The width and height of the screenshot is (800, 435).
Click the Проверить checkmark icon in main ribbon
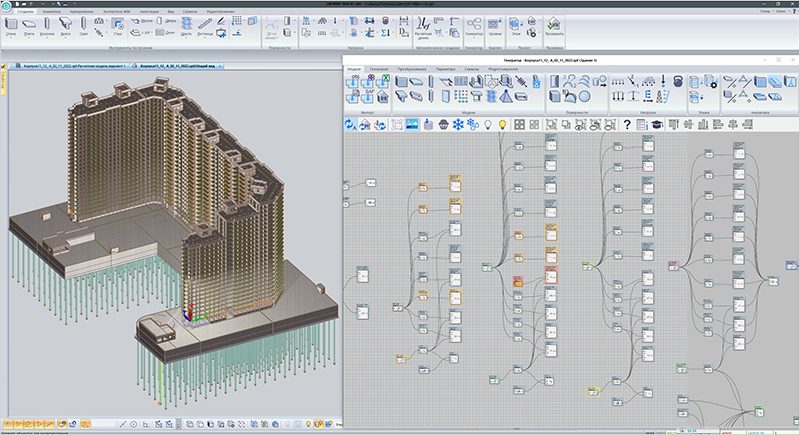coord(554,27)
